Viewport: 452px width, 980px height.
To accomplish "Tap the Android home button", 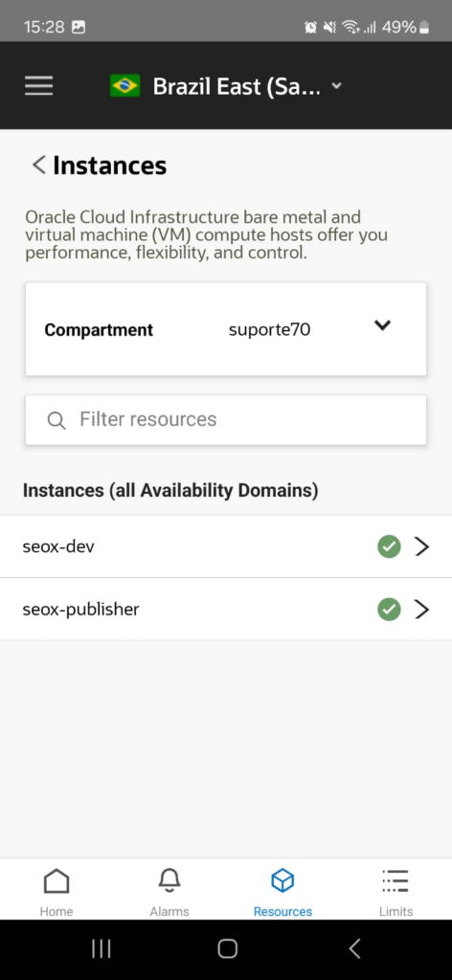I will click(227, 948).
